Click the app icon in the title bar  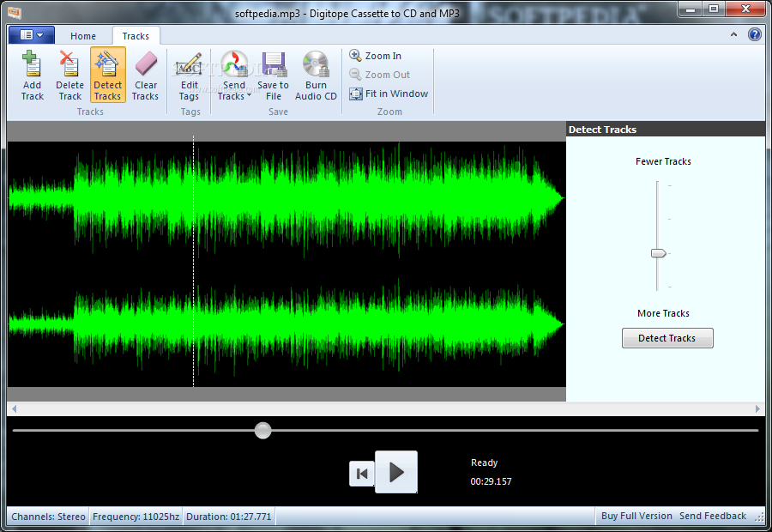tap(15, 12)
